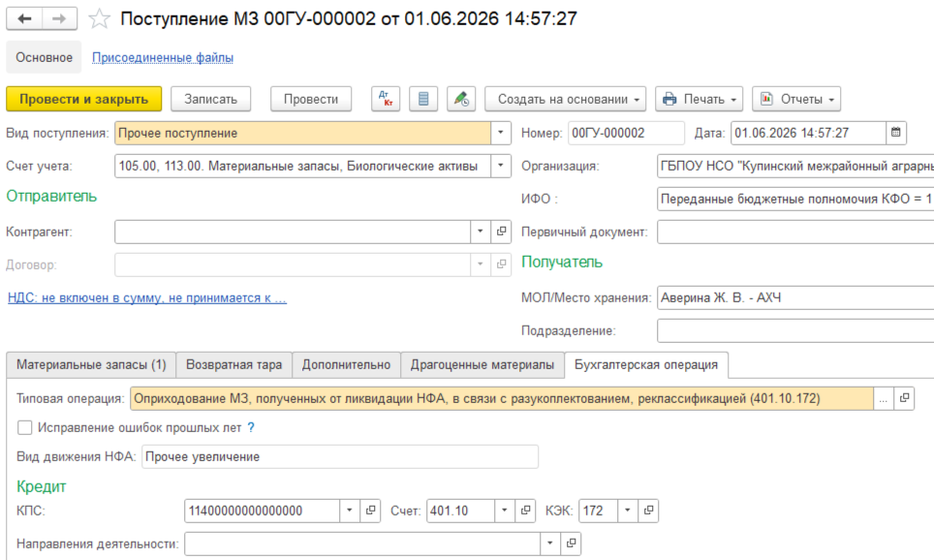Select the Бухгалтерская операция tab
This screenshot has width=934, height=560.
click(646, 364)
